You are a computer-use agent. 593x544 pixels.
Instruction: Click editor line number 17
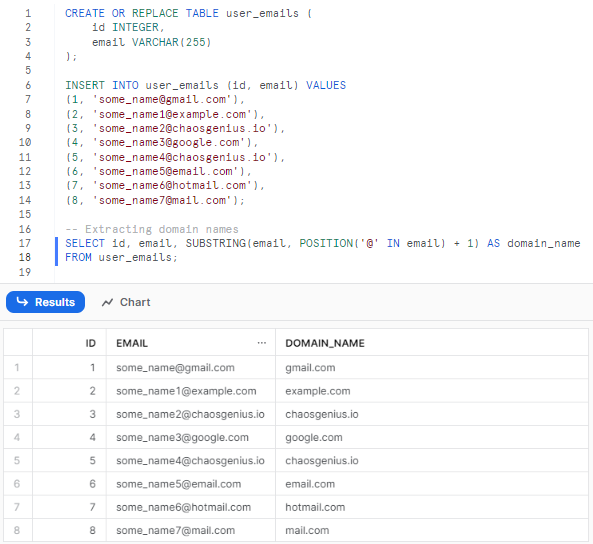[x=25, y=243]
